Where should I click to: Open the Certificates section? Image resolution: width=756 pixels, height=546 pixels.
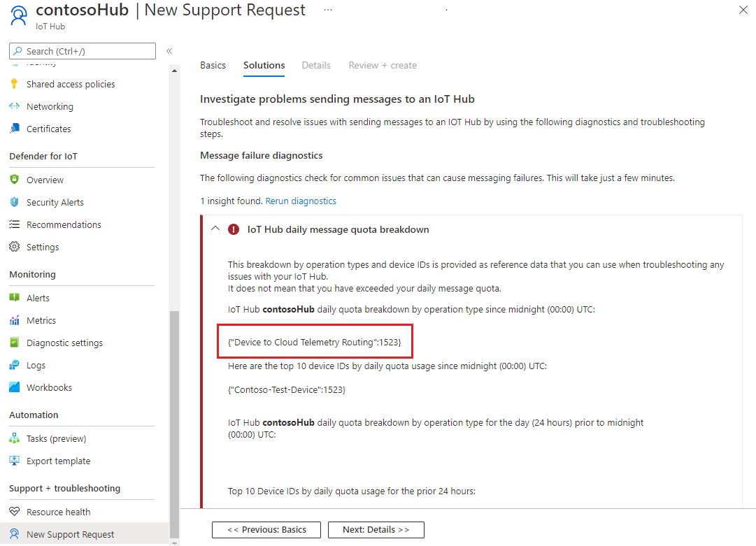49,129
